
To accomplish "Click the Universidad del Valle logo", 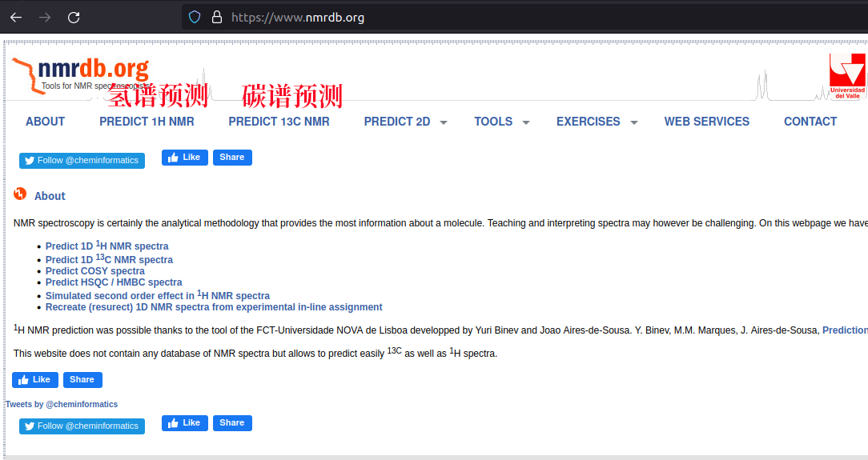I will pos(846,76).
